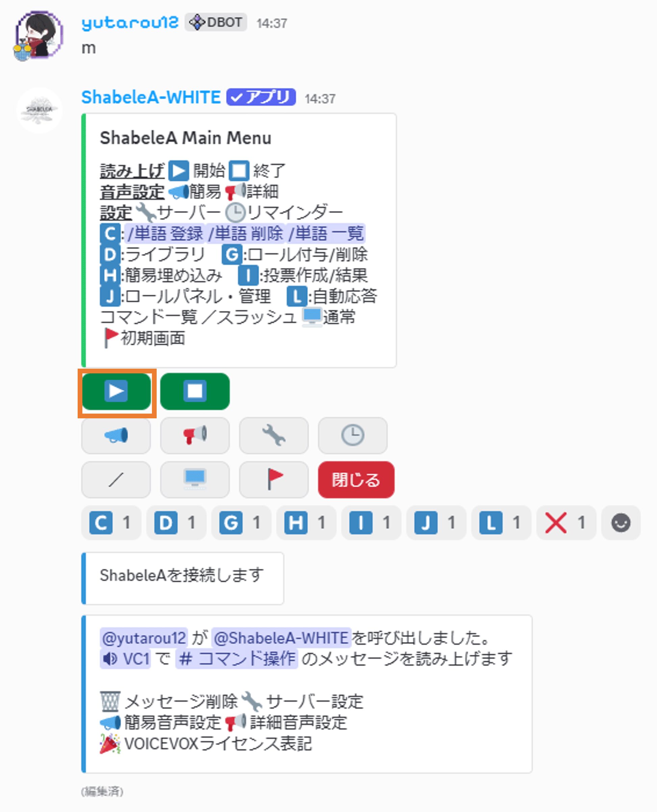Click the green stop button
This screenshot has width=657, height=812.
coord(195,391)
